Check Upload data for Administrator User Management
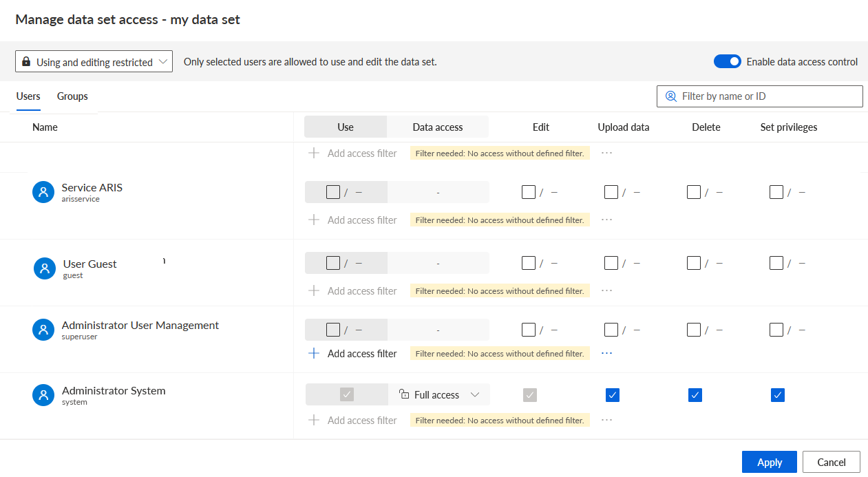The width and height of the screenshot is (868, 477). click(611, 330)
